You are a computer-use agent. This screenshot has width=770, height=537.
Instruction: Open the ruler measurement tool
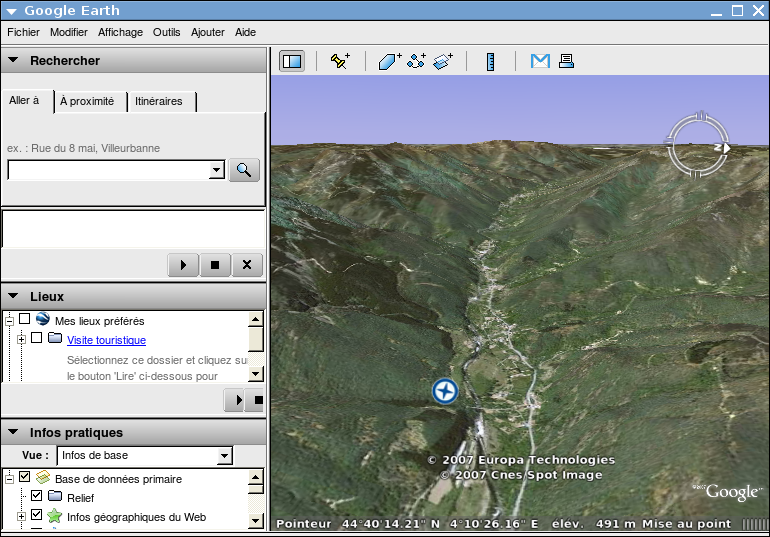[491, 61]
